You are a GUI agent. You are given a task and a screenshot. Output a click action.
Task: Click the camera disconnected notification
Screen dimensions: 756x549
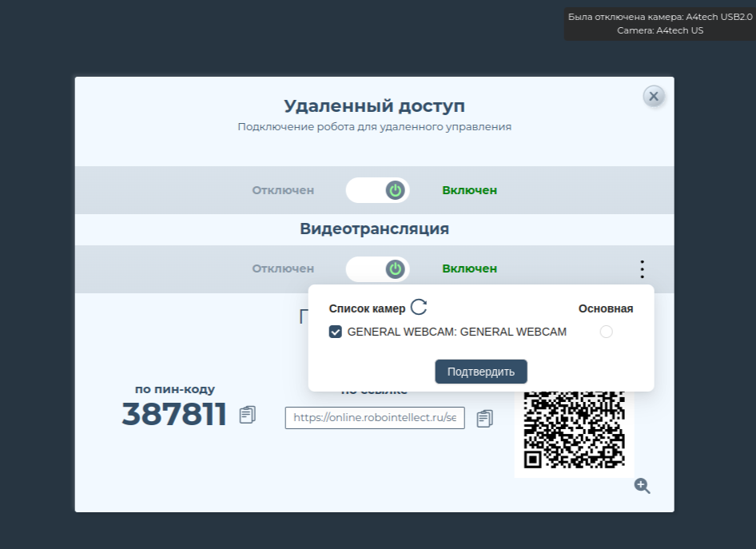pyautogui.click(x=660, y=24)
